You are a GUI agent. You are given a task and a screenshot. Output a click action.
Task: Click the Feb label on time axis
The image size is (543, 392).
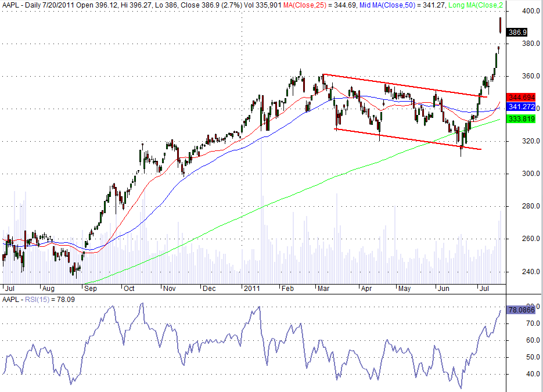coord(288,289)
